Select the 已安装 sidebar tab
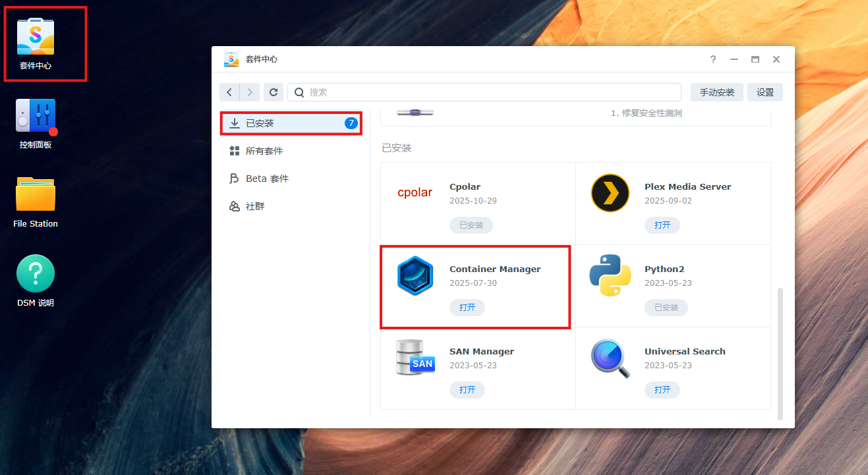The width and height of the screenshot is (868, 475). coord(291,123)
